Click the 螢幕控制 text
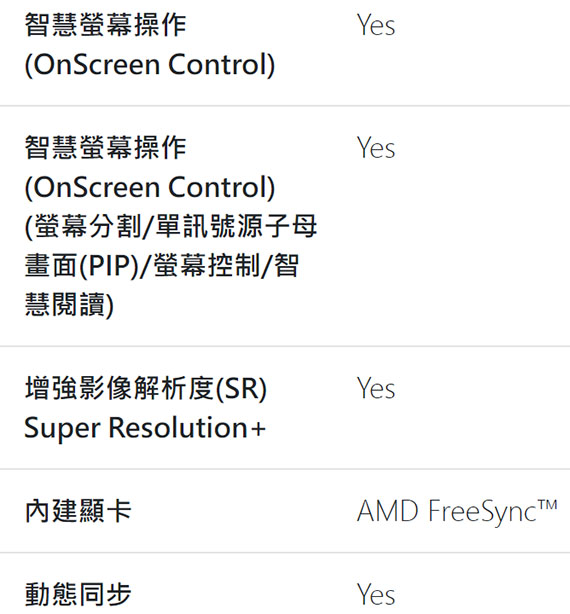Image resolution: width=570 pixels, height=614 pixels. click(x=207, y=265)
